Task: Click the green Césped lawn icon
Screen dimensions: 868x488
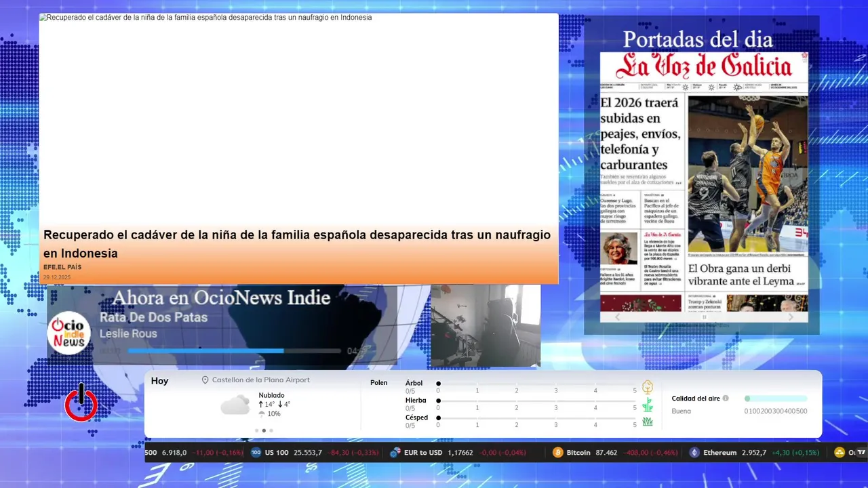Action: pyautogui.click(x=648, y=422)
